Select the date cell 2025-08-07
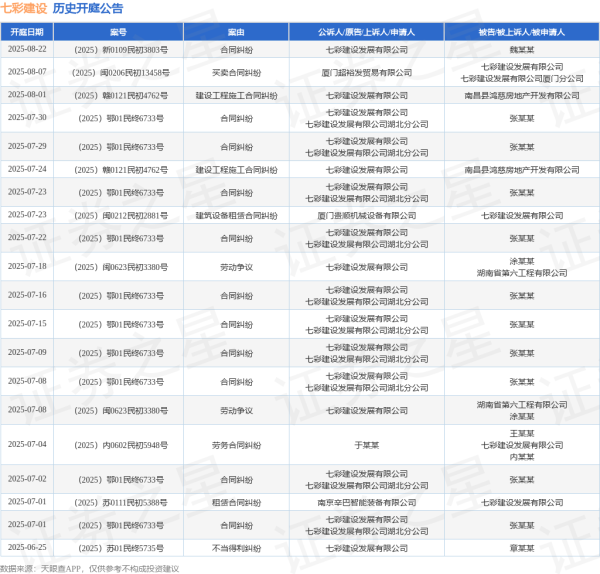This screenshot has height=574, width=600. click(27, 72)
